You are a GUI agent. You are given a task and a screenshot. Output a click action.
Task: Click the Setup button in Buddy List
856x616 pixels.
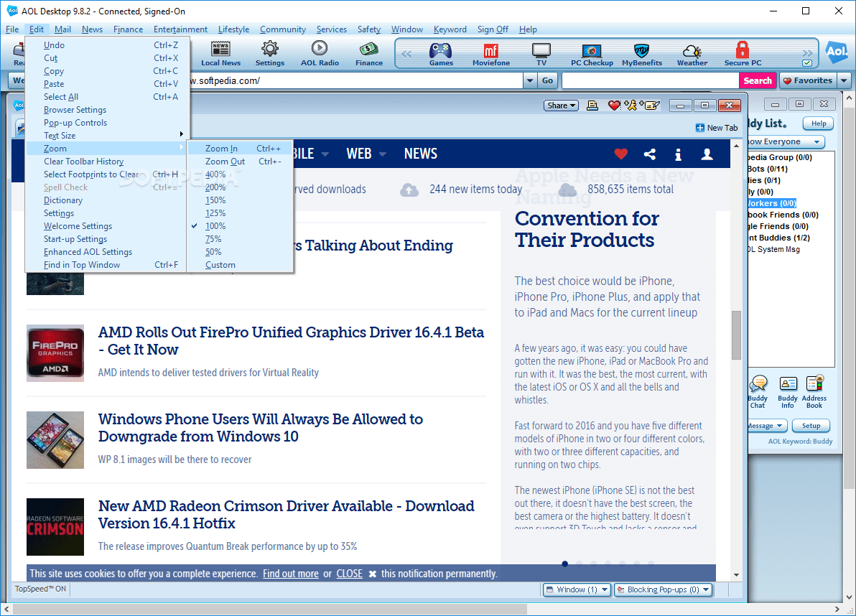[811, 426]
